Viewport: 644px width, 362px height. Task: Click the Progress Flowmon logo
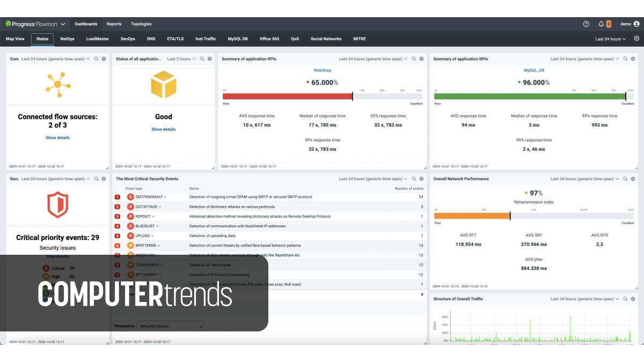31,24
